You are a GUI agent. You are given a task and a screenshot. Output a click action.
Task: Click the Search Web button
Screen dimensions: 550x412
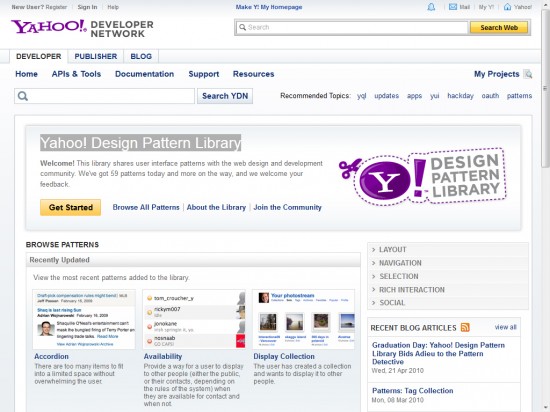[x=499, y=27]
